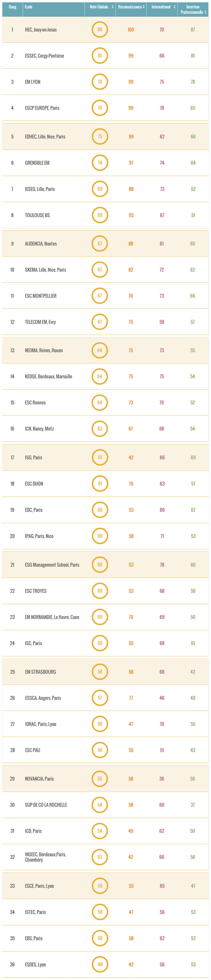
Task: Click the Reconnaissance sort arrows
Action: click(144, 7)
